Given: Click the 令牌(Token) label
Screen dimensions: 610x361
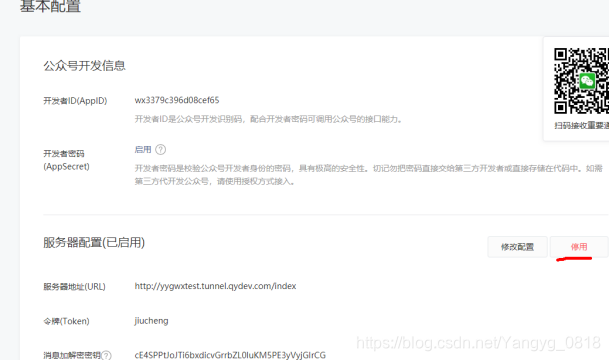Looking at the screenshot, I should click(x=66, y=321).
